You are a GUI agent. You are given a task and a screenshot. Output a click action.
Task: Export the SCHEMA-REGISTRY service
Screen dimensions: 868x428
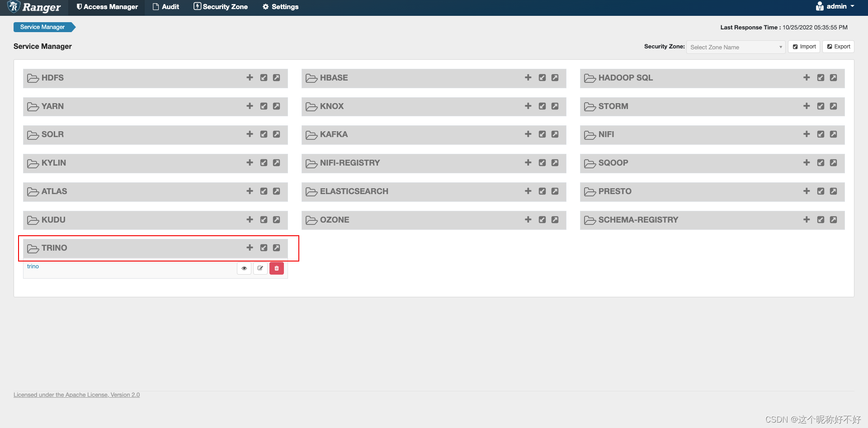[x=833, y=219]
